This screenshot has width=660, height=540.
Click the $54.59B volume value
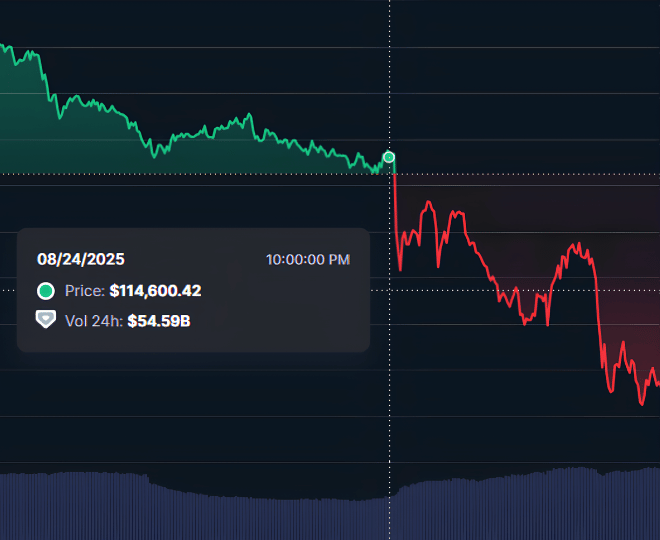click(x=160, y=324)
